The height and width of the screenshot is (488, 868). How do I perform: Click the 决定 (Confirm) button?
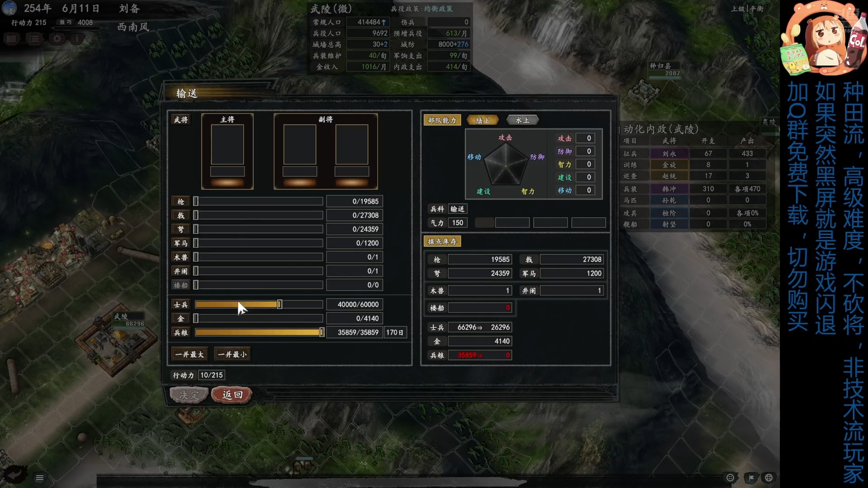(x=189, y=394)
